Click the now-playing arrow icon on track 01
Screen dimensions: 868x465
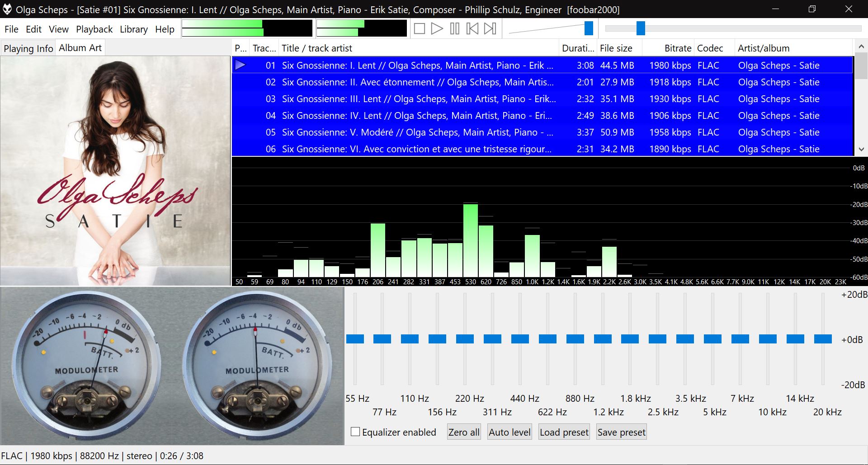point(241,65)
